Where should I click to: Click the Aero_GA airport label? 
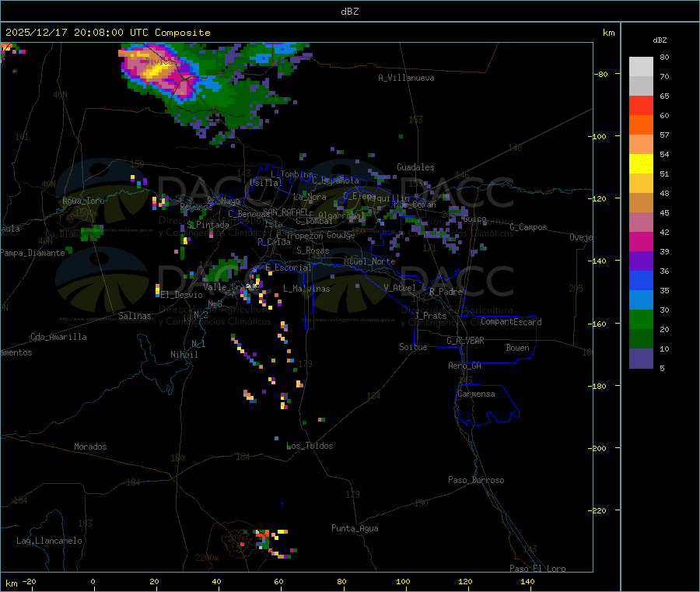465,366
